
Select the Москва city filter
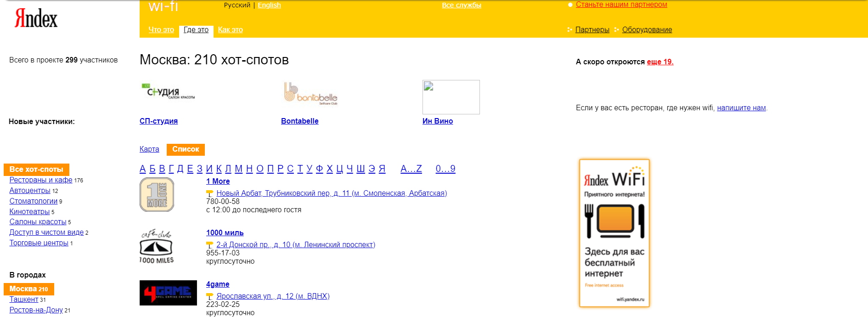click(29, 289)
